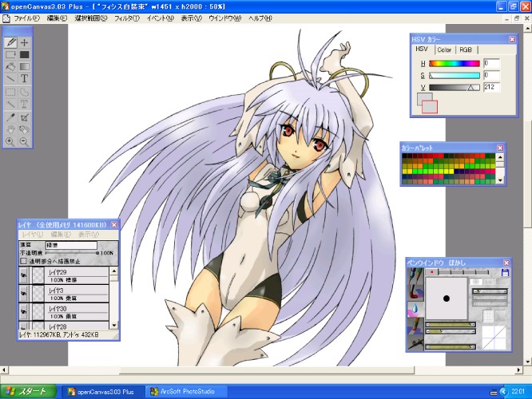Open the 選択範囲 menu
532x399 pixels.
click(90, 18)
